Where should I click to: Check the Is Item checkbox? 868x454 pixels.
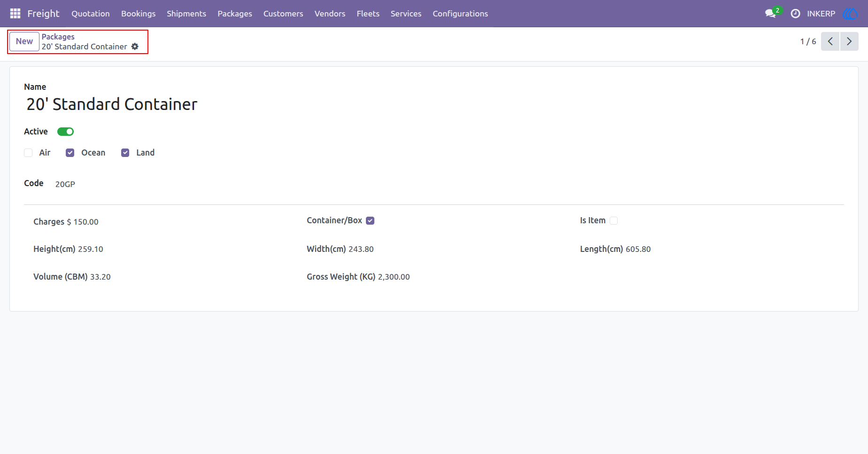613,220
